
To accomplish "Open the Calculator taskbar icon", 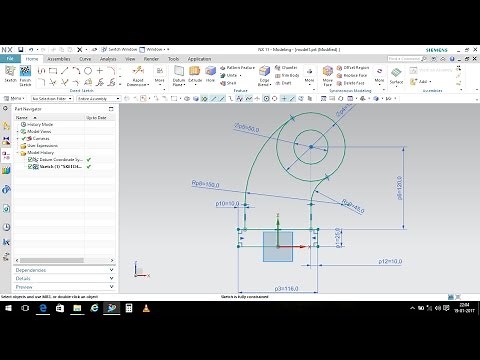I will (x=129, y=308).
